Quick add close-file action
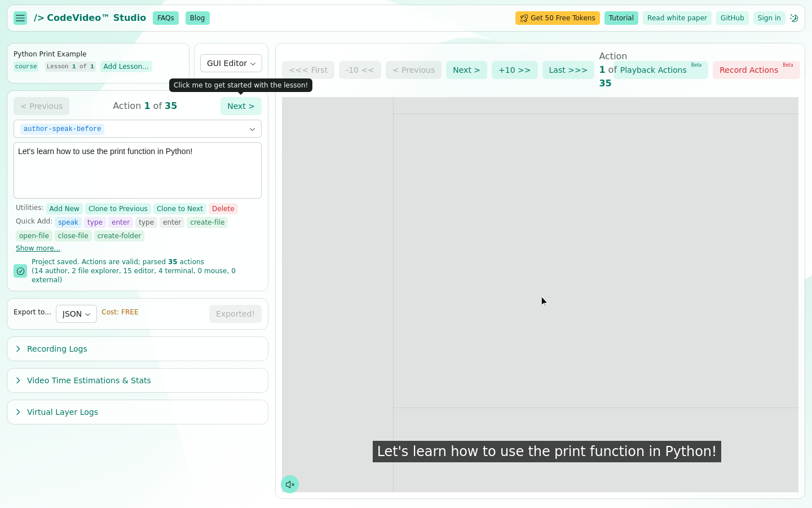812x508 pixels. click(x=73, y=236)
